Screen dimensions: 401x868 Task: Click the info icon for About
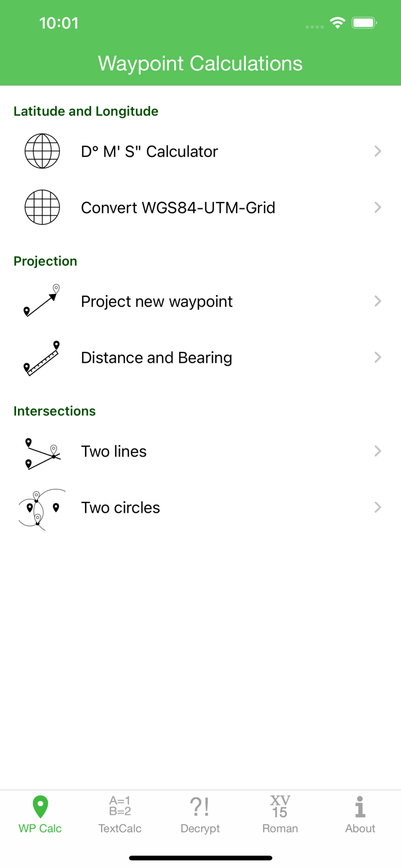360,805
